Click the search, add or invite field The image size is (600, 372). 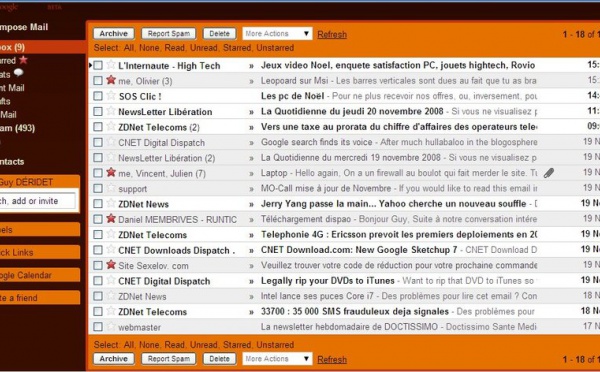38,201
